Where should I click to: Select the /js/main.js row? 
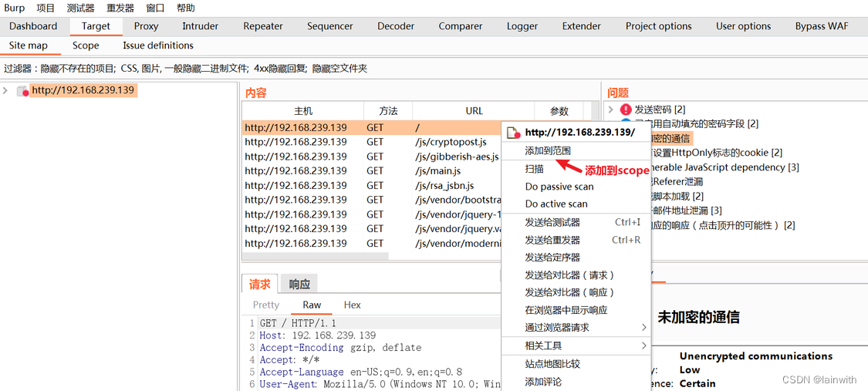371,171
